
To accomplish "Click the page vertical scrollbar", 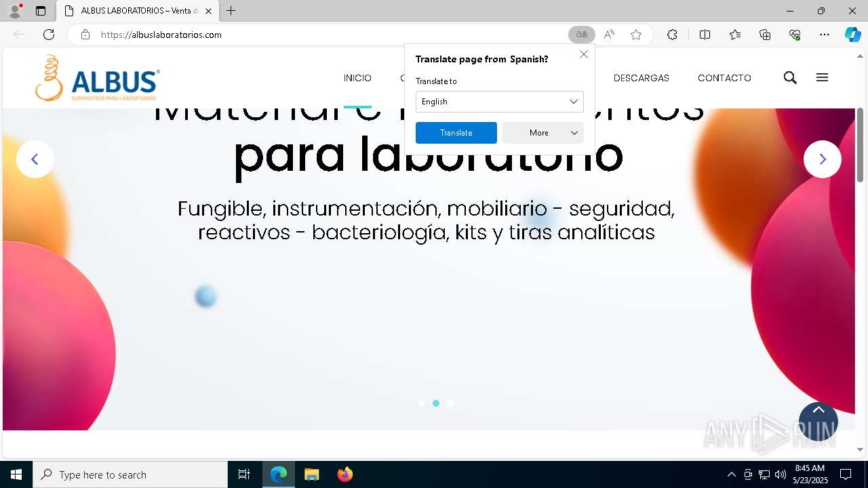I will click(x=861, y=144).
